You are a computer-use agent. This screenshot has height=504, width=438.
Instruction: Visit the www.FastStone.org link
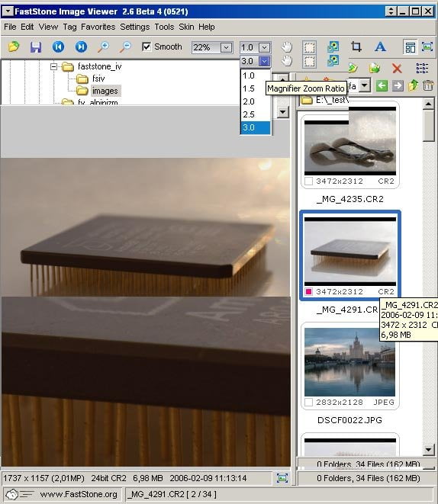point(79,494)
